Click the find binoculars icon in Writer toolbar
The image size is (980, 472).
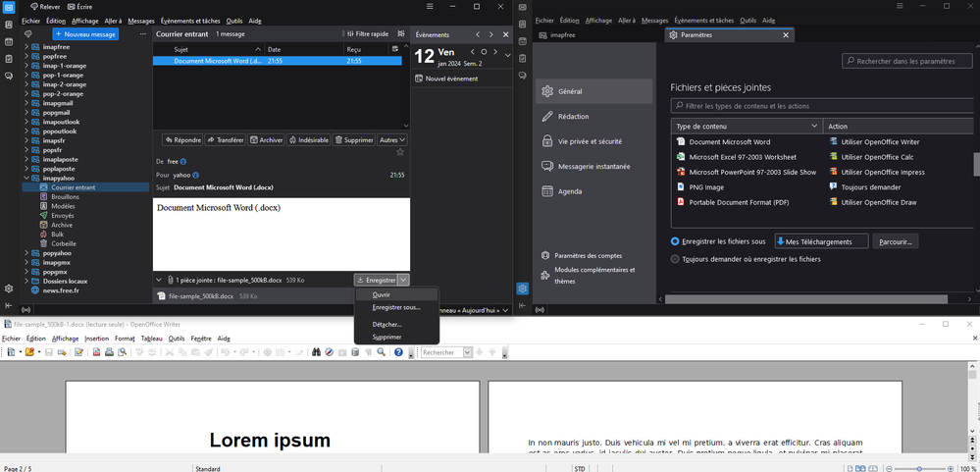(x=316, y=352)
